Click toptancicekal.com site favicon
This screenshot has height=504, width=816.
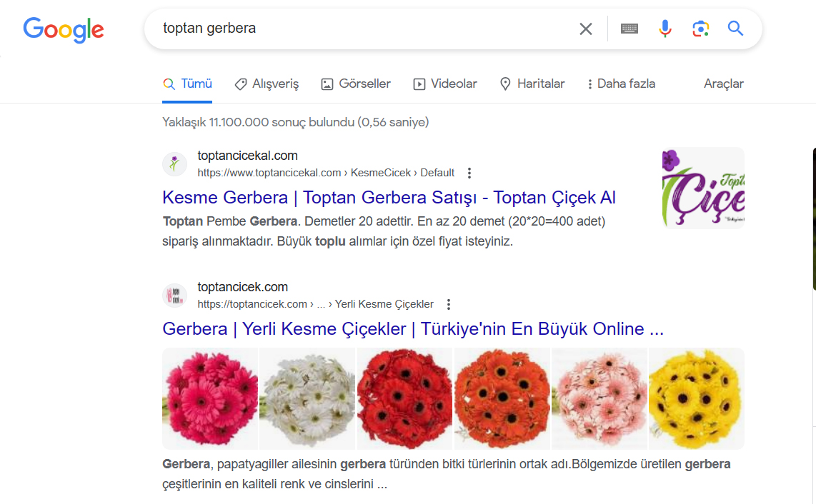174,164
